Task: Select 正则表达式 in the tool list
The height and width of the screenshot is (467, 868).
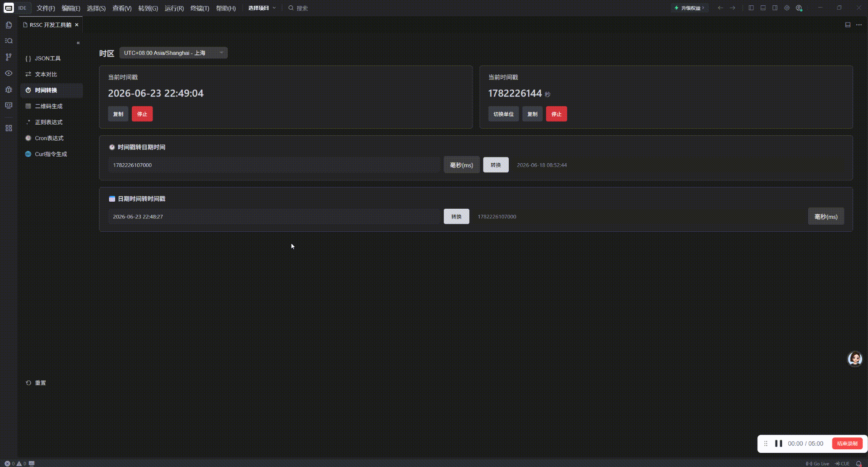Action: pos(51,122)
